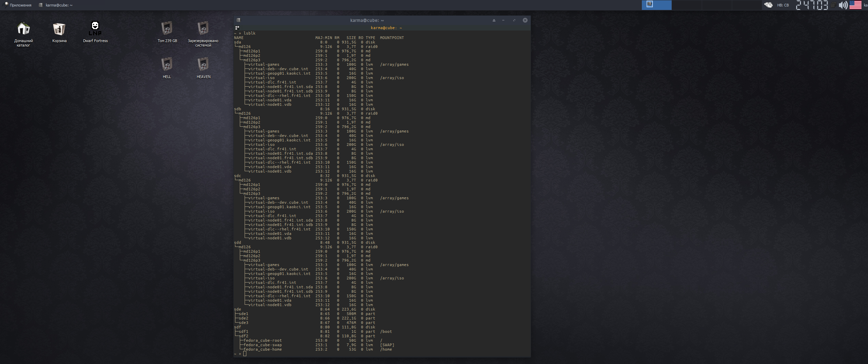Click the US flag keyboard layout
Viewport: 868px width, 364px height.
point(855,5)
